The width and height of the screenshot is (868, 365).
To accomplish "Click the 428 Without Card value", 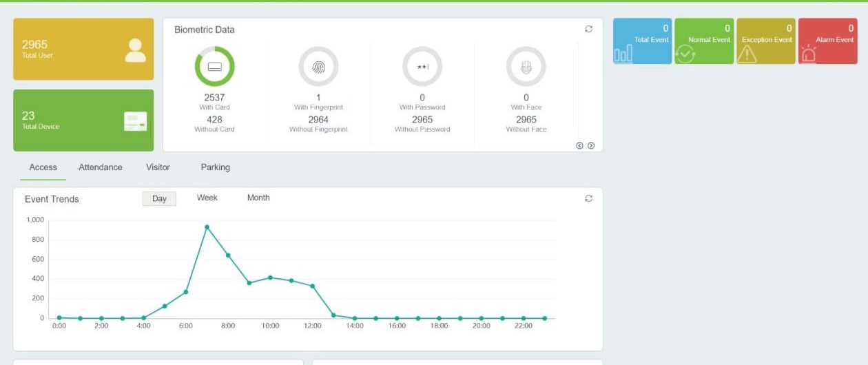I will [x=214, y=119].
